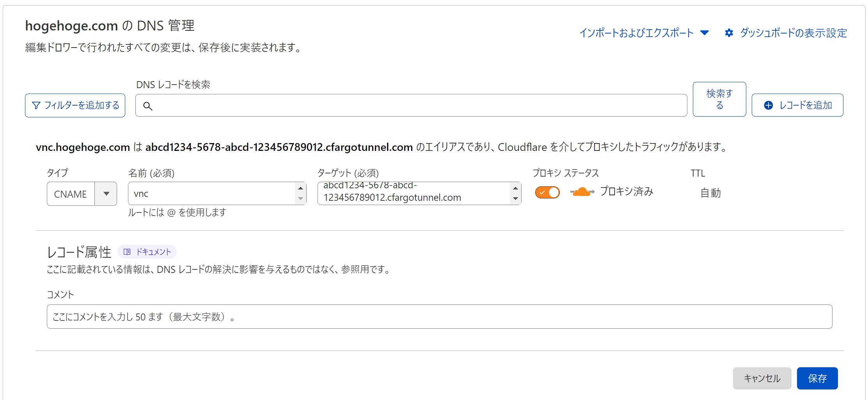Click レコードを追加 button
This screenshot has height=400, width=868.
797,105
